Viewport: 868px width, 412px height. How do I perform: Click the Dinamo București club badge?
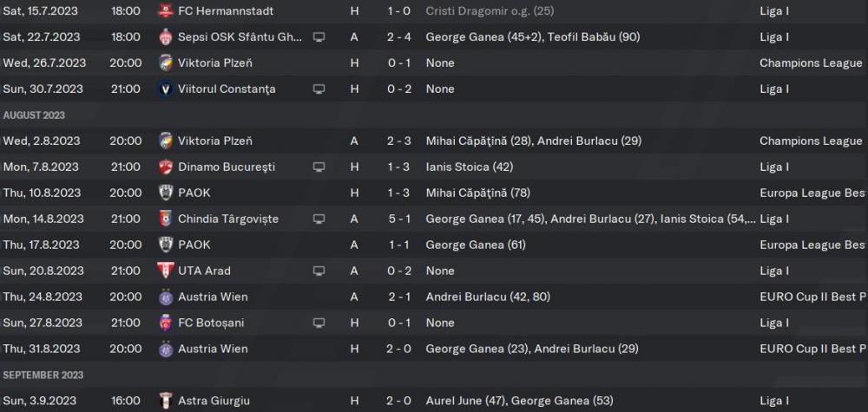(x=165, y=167)
